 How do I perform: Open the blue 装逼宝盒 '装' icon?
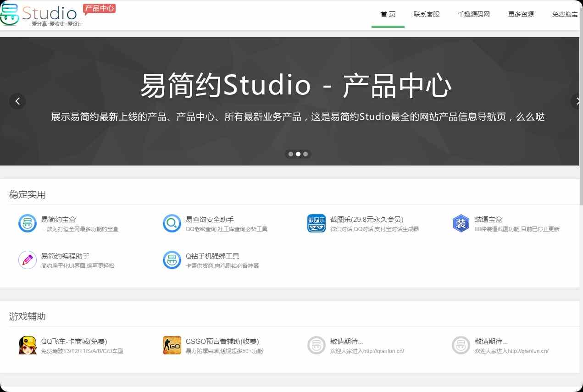[461, 223]
